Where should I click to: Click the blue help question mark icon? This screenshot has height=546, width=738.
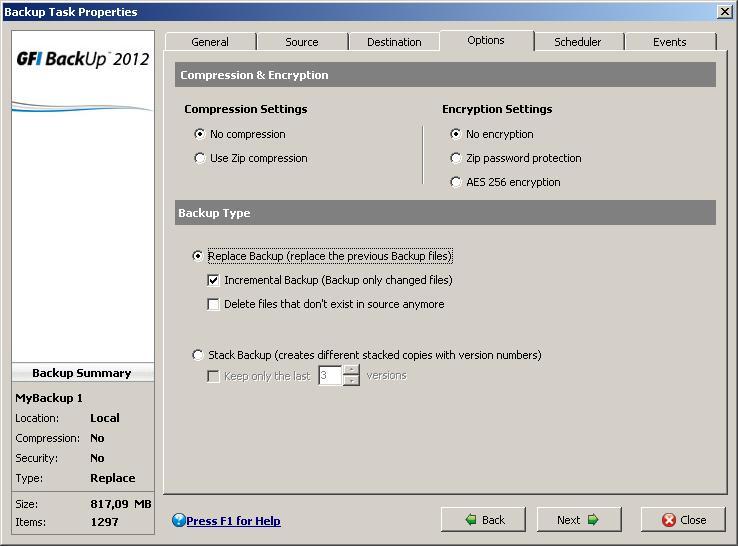178,521
